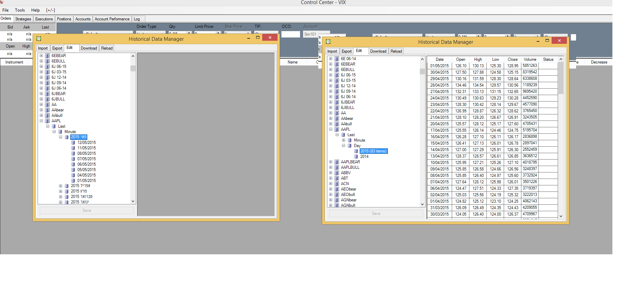The image size is (644, 293).
Task: Collapse the Minute node in the left window
Action: point(54,132)
